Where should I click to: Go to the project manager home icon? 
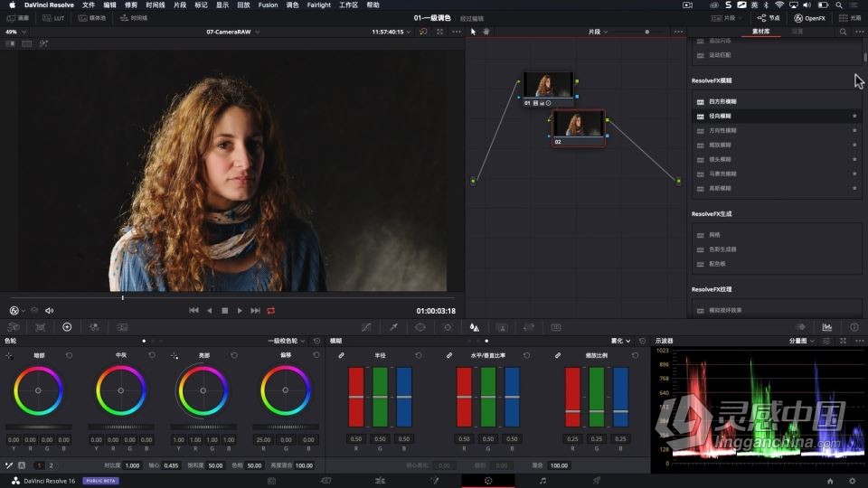pyautogui.click(x=830, y=481)
